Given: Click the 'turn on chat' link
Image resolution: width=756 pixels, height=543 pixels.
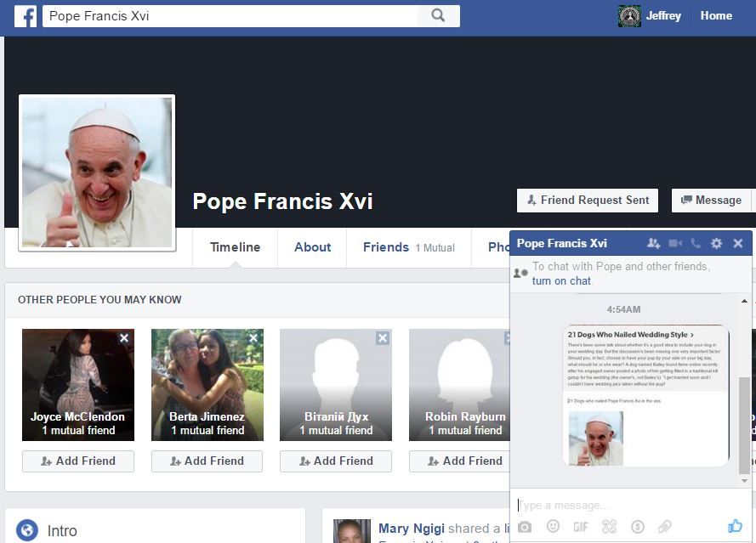Looking at the screenshot, I should click(x=561, y=281).
